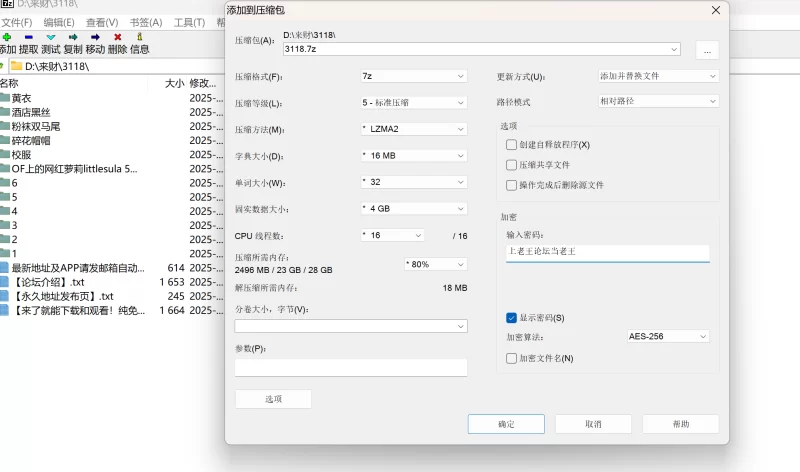Open the 文件(F) menu

click(16, 22)
